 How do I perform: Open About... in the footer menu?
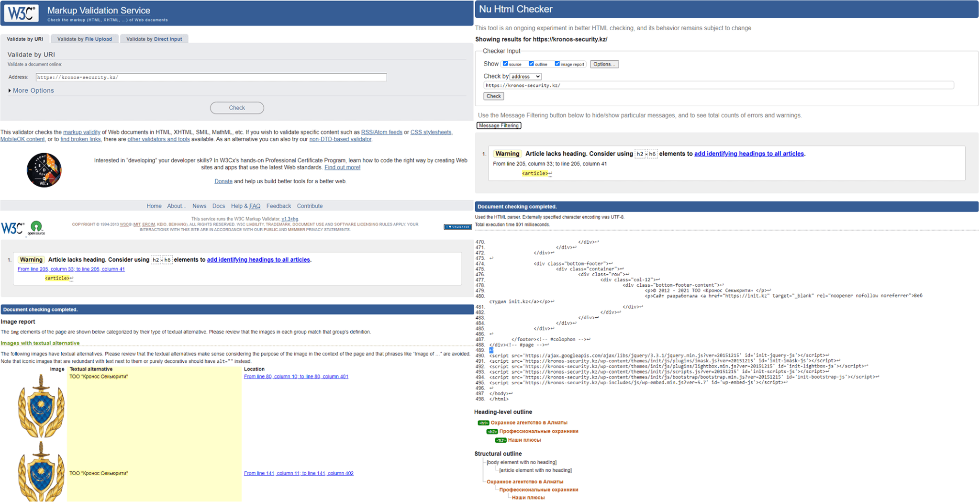pos(176,206)
